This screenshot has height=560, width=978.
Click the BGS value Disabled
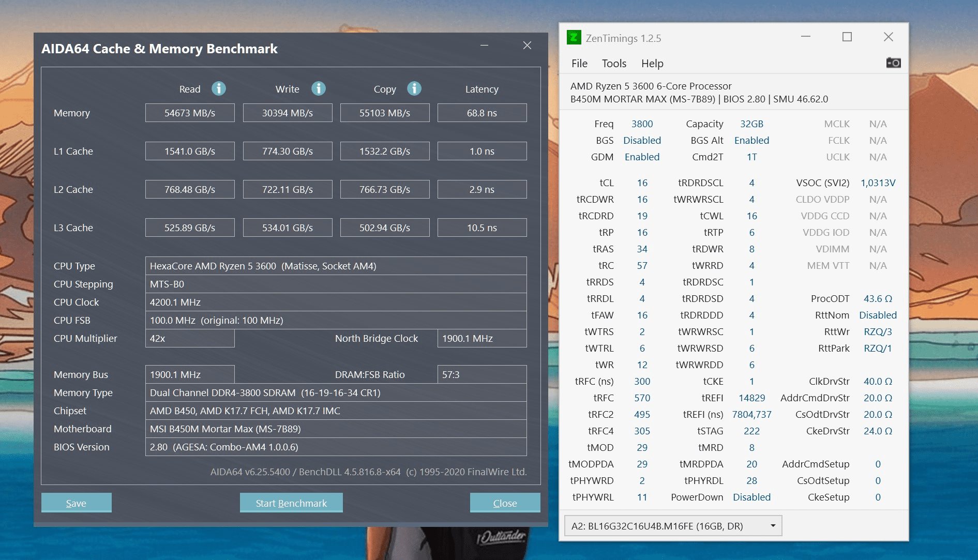pyautogui.click(x=642, y=140)
